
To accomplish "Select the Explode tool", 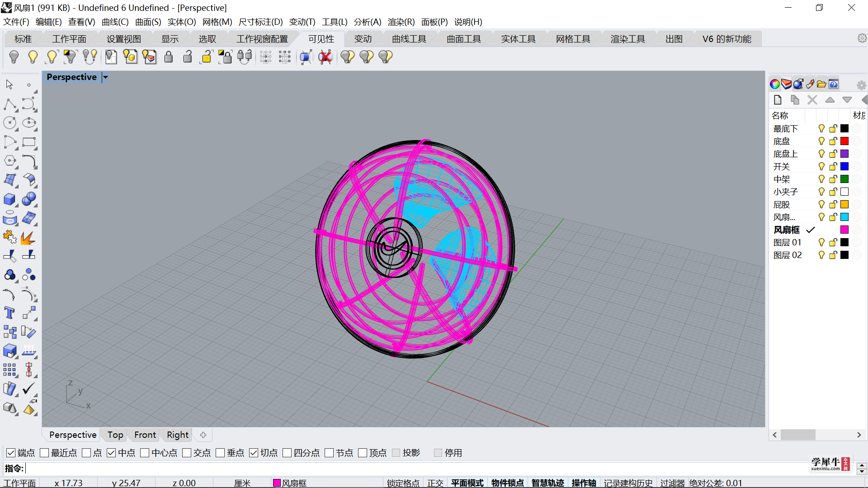I will click(29, 237).
